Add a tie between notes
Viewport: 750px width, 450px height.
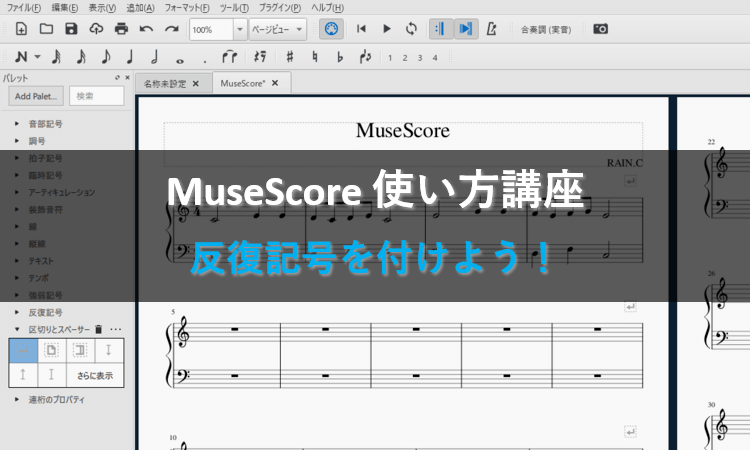coord(230,57)
